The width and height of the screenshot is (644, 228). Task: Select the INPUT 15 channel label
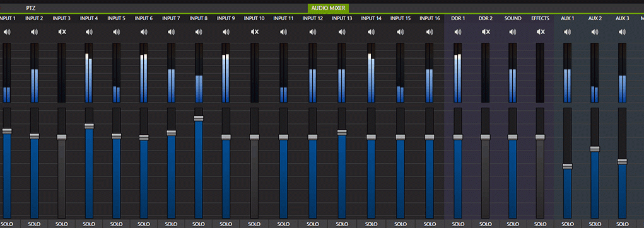[401, 18]
